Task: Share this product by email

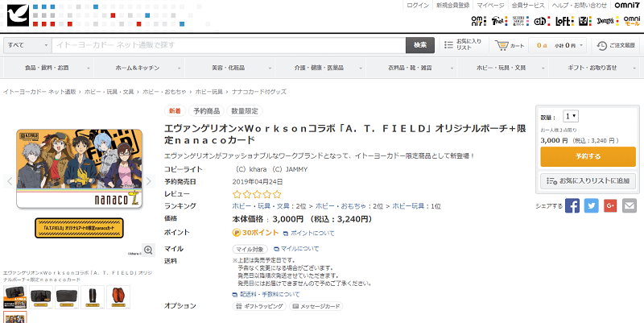Action: click(630, 205)
